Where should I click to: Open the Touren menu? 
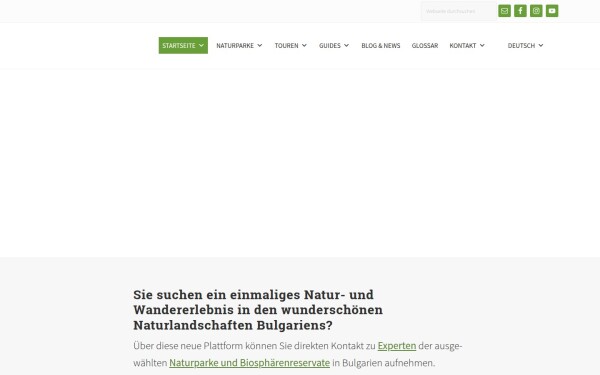point(286,46)
